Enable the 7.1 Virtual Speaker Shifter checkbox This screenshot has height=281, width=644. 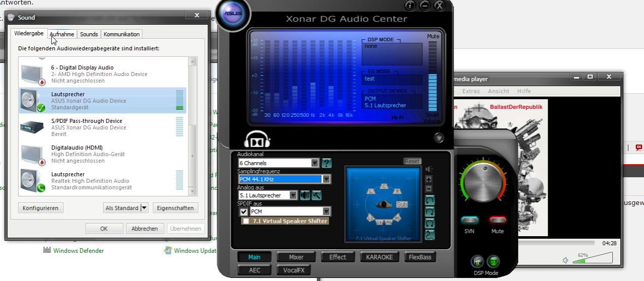pyautogui.click(x=246, y=221)
